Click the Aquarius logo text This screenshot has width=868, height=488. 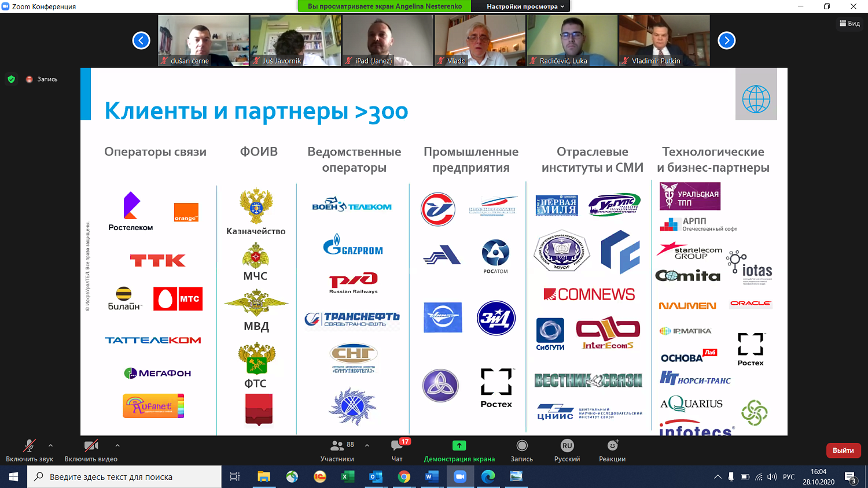point(692,403)
